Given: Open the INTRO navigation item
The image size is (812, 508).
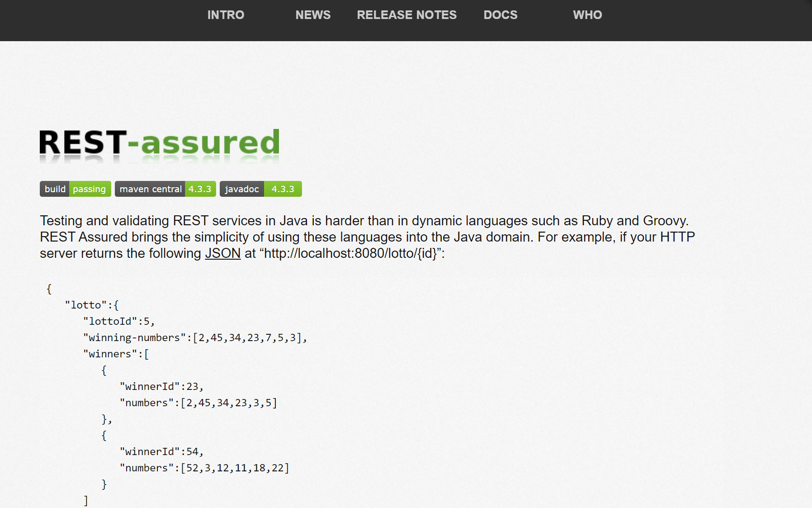Looking at the screenshot, I should pyautogui.click(x=226, y=15).
